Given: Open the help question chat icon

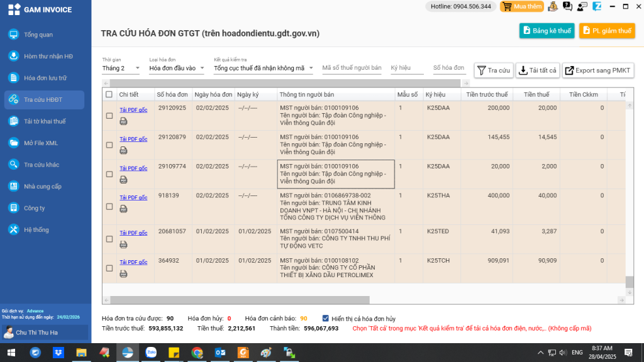Looking at the screenshot, I should click(x=568, y=6).
